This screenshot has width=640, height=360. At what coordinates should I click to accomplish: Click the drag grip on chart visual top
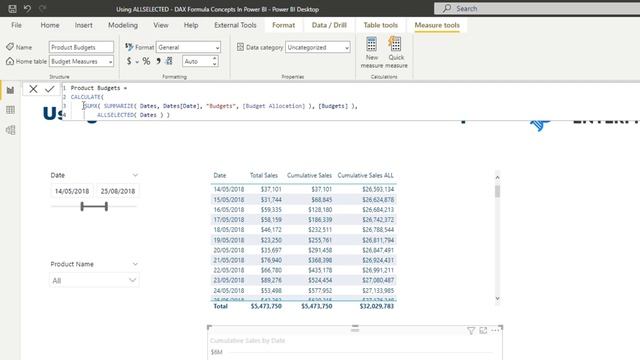click(355, 328)
